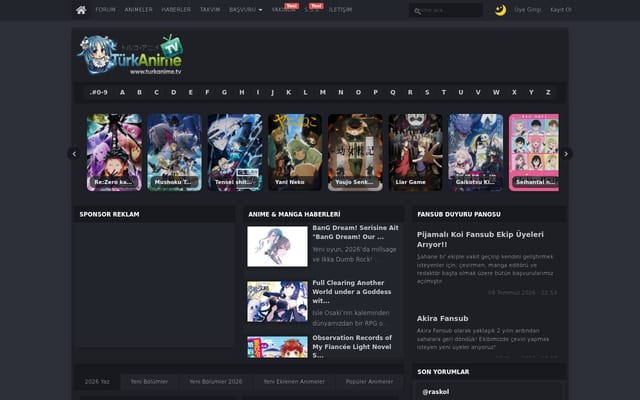This screenshot has width=640, height=400.
Task: Open the Tensei shit... anime poster
Action: (235, 152)
